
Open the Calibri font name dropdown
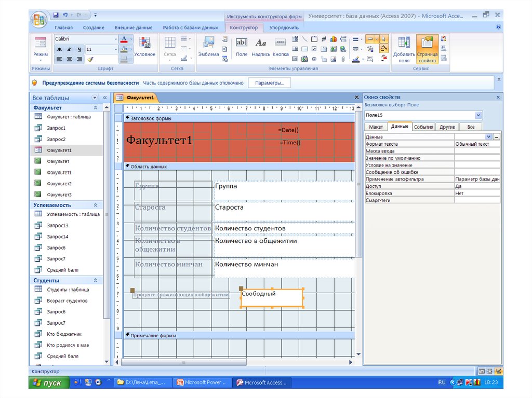[115, 39]
